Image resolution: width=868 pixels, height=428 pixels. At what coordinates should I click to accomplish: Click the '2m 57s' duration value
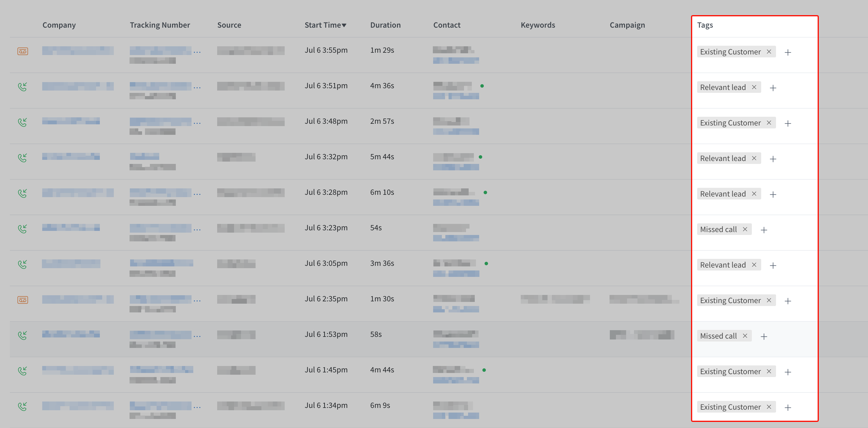pos(382,121)
